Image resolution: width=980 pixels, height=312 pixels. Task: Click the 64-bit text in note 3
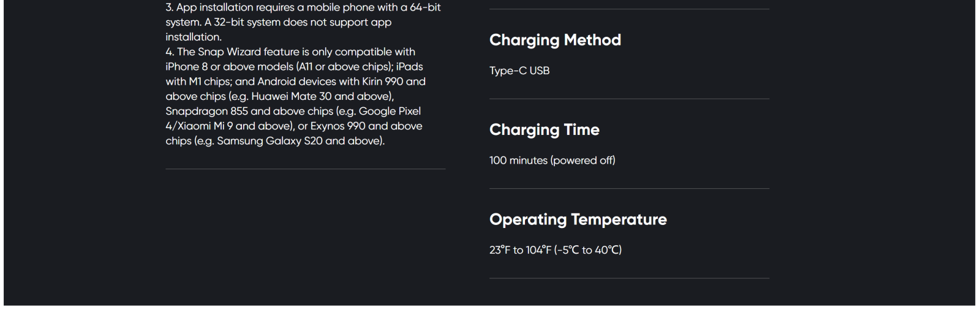point(425,7)
